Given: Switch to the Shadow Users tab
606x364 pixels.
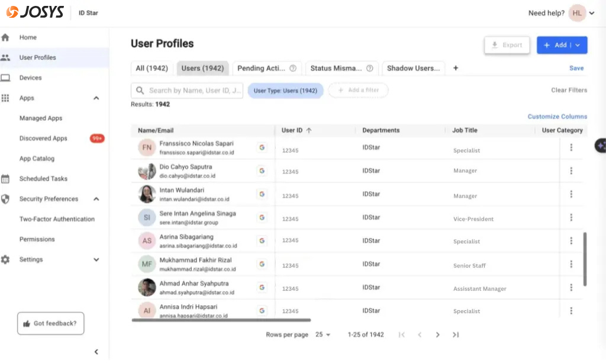Looking at the screenshot, I should pyautogui.click(x=414, y=68).
